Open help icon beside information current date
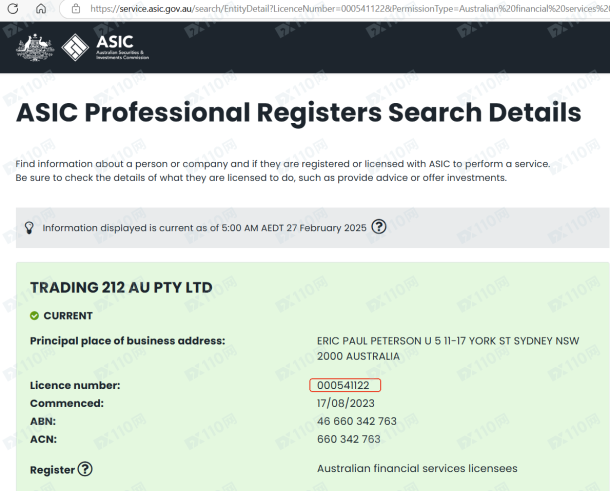Image resolution: width=610 pixels, height=491 pixels. point(379,226)
